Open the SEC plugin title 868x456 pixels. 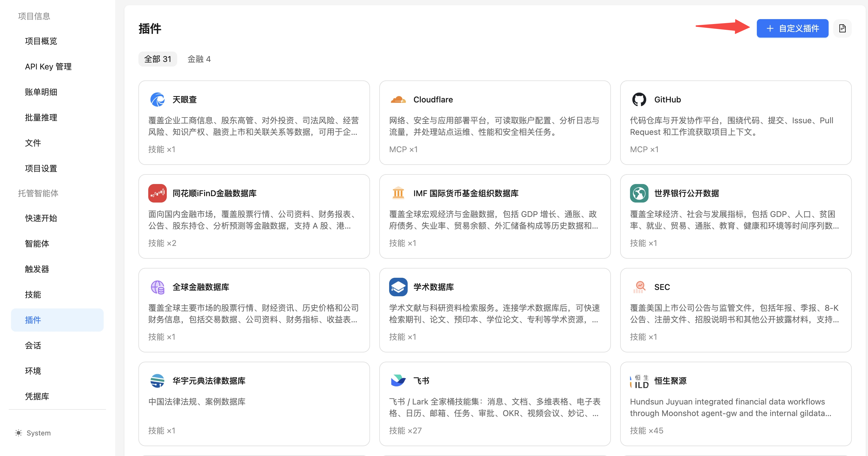coord(662,287)
